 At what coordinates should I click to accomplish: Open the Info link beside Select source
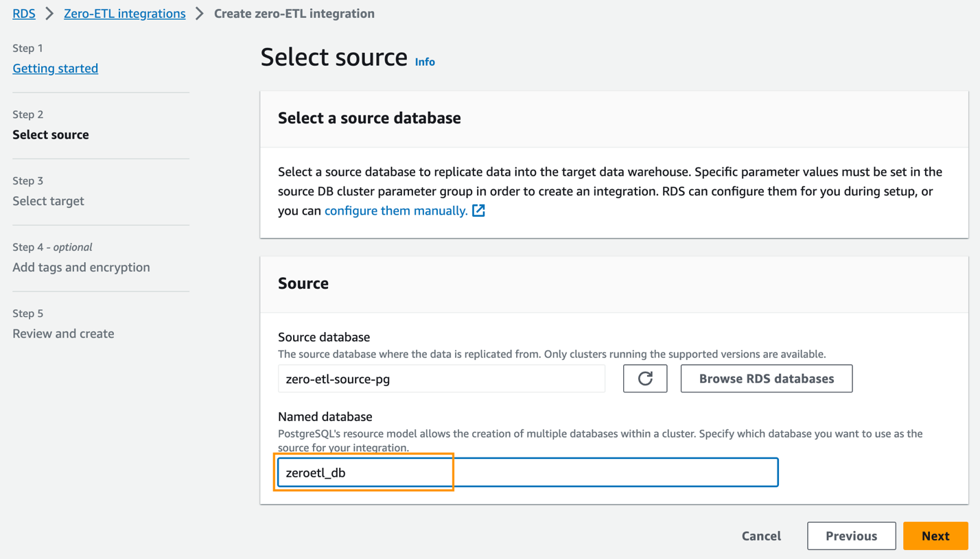[x=425, y=62]
